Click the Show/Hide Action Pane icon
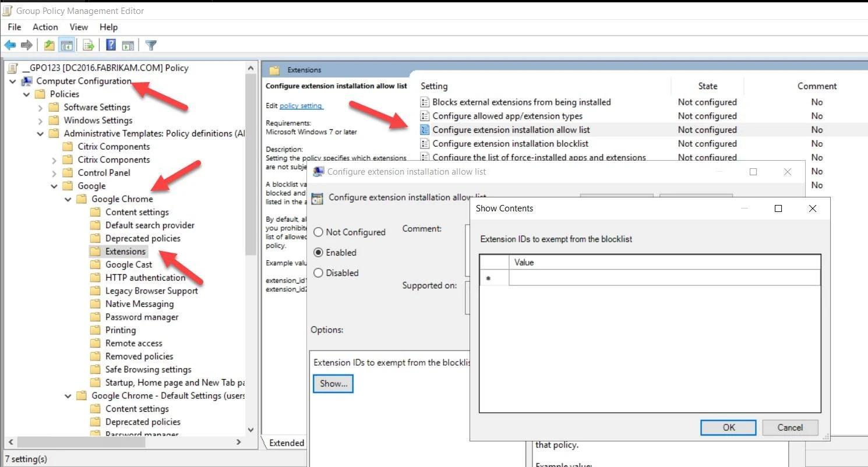The image size is (868, 467). (128, 45)
